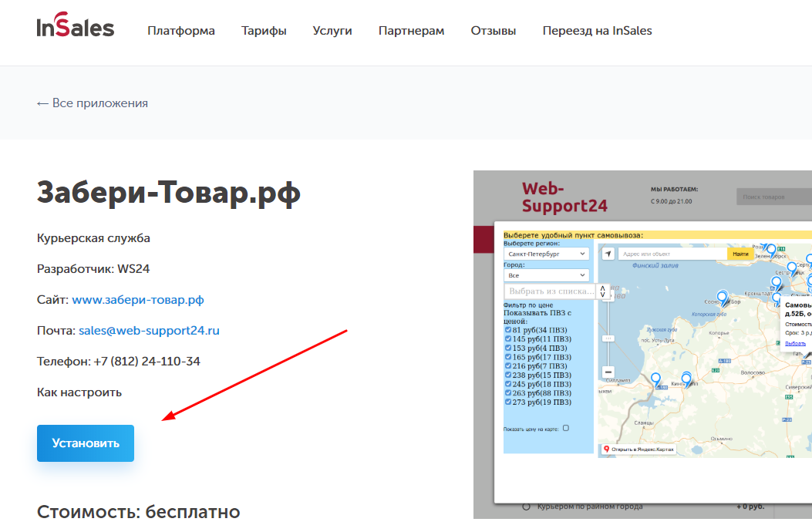Toggle the 153 руб (4 ПВЗ) checkbox
This screenshot has height=532, width=812.
(x=508, y=348)
